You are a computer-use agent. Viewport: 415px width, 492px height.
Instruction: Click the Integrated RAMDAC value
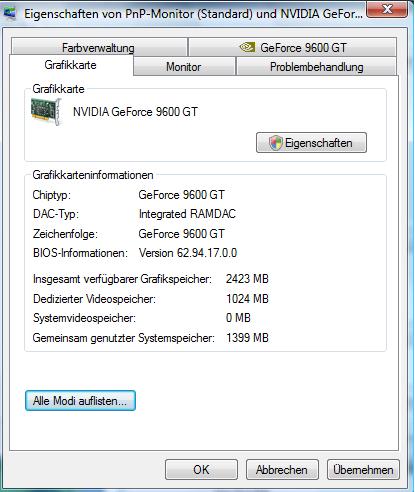[x=187, y=214]
